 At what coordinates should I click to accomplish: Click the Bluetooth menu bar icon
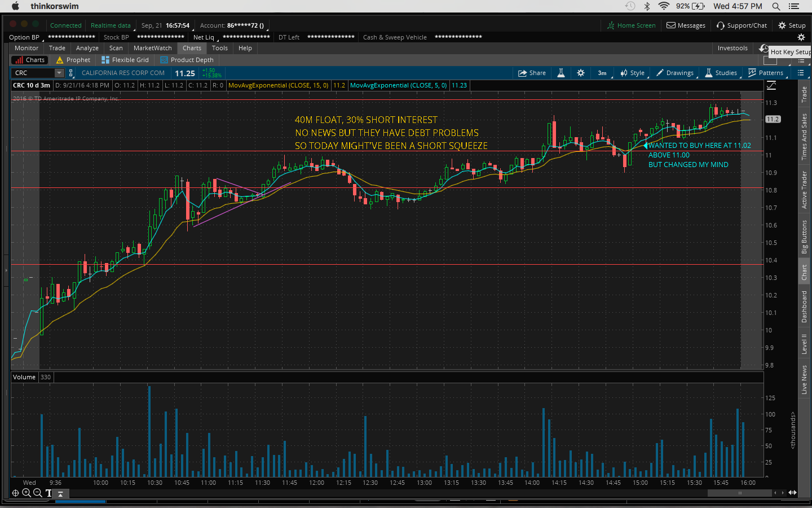click(647, 6)
